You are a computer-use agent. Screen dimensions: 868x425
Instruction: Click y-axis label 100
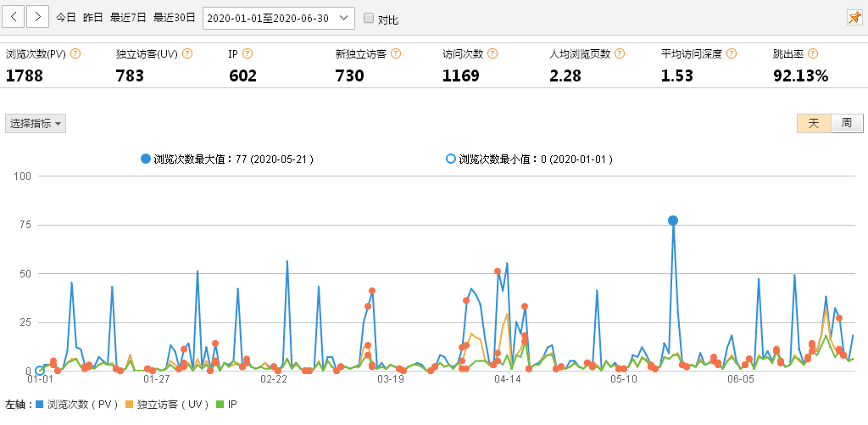[23, 176]
